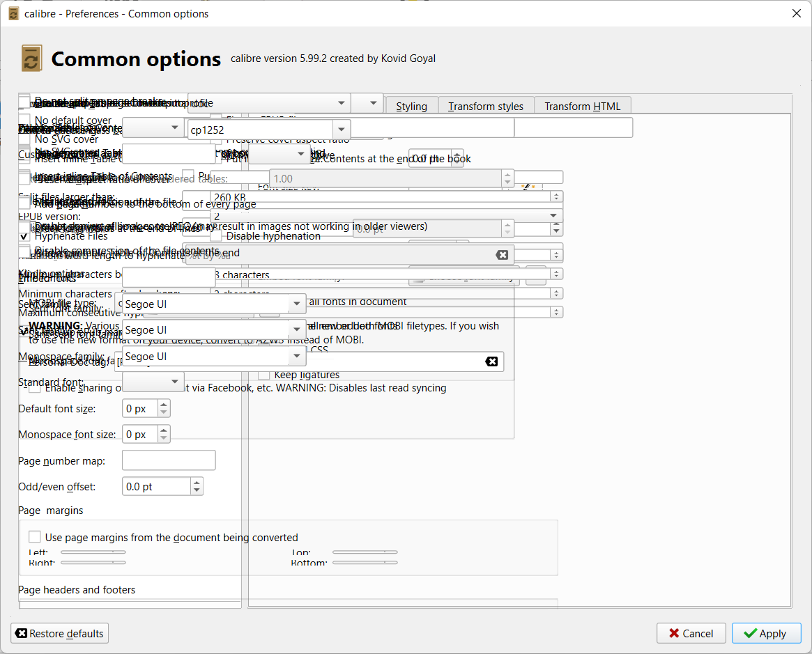
Task: Click the calibre icon in the title bar
Action: 14,13
